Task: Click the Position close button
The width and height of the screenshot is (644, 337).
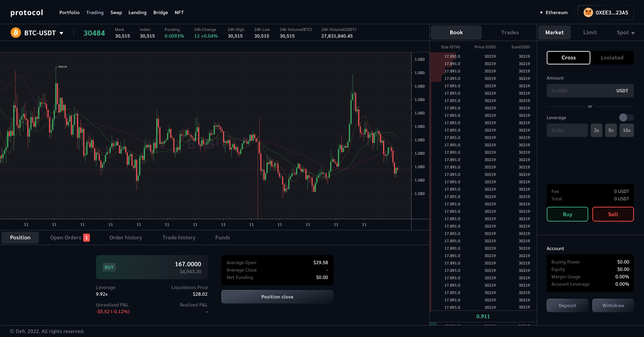Action: (277, 297)
